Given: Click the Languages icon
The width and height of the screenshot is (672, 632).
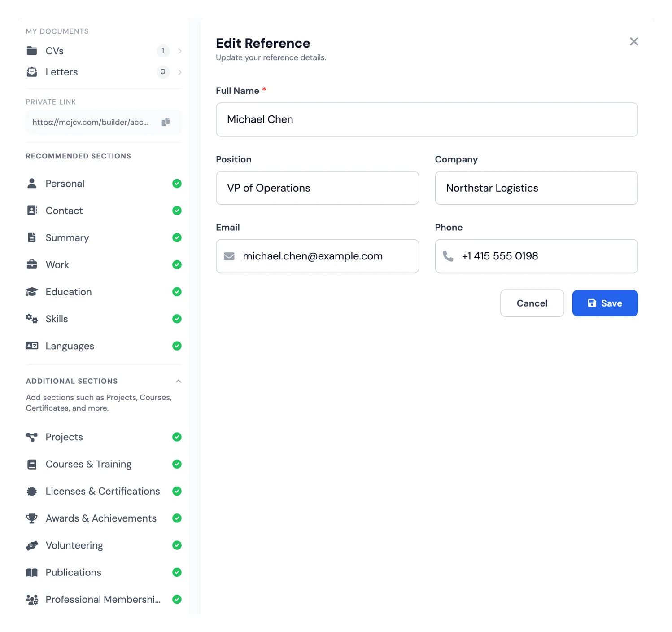Looking at the screenshot, I should 32,346.
